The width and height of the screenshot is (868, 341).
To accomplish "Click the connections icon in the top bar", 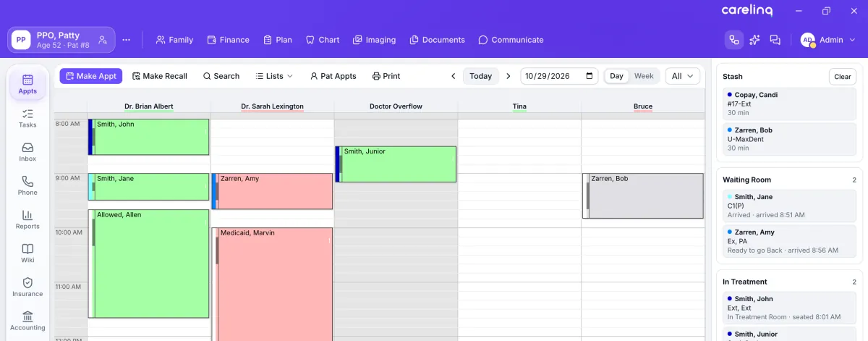I will pos(733,40).
